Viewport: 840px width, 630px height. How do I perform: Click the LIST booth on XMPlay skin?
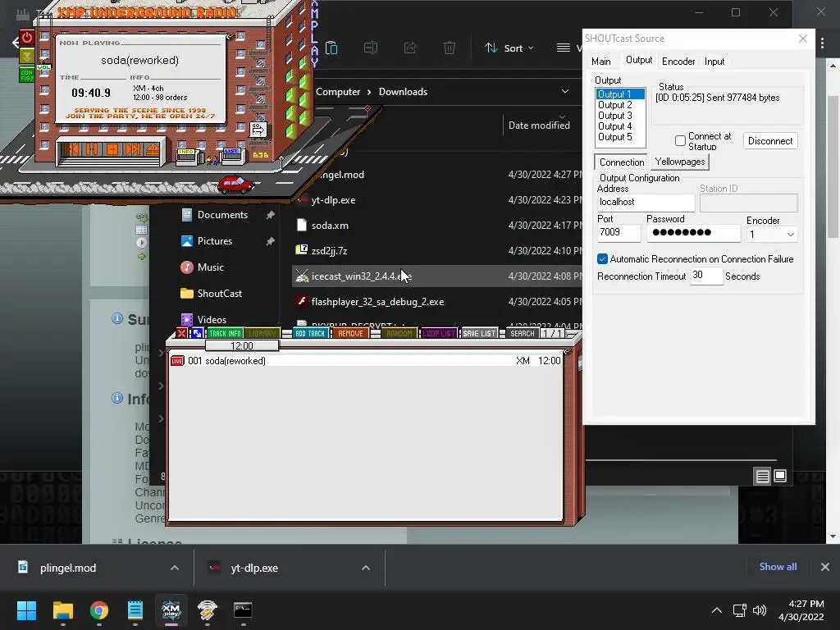tap(232, 155)
